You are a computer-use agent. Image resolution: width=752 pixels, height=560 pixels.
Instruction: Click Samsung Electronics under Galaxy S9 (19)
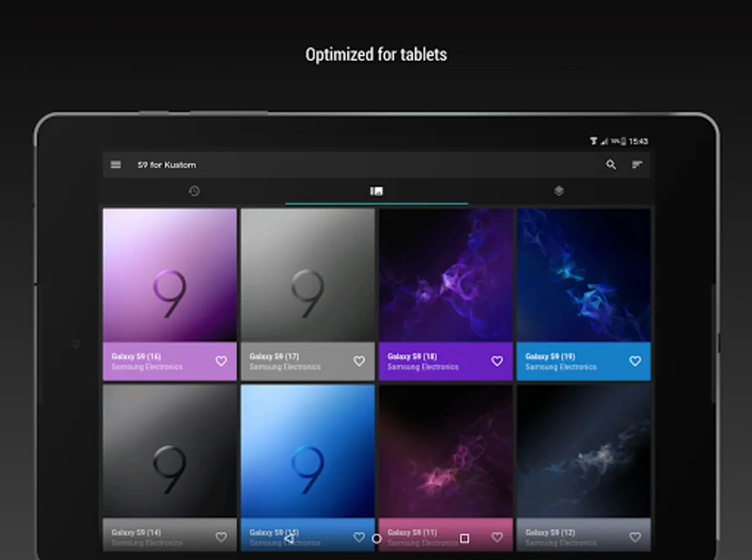[x=562, y=367]
